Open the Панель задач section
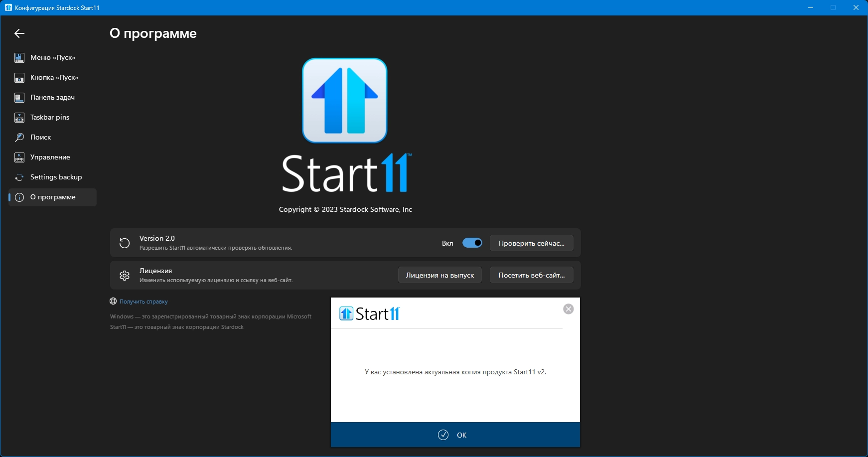Image resolution: width=868 pixels, height=457 pixels. tap(53, 98)
